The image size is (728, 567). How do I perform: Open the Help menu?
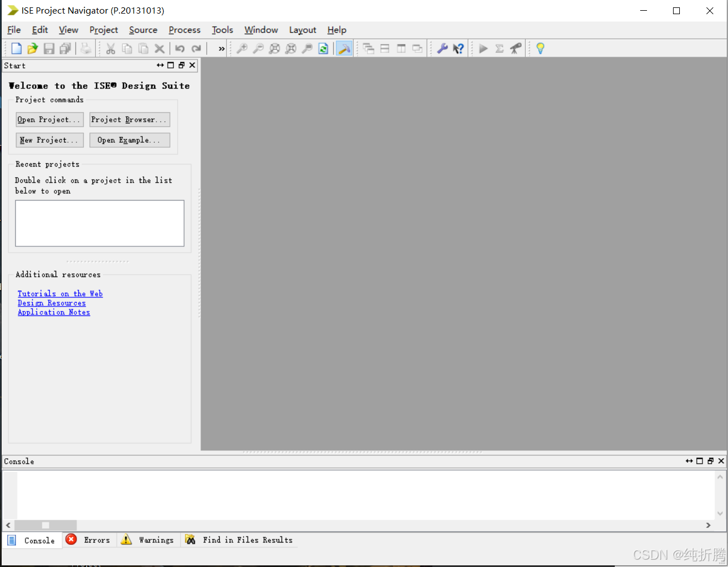[x=337, y=30]
